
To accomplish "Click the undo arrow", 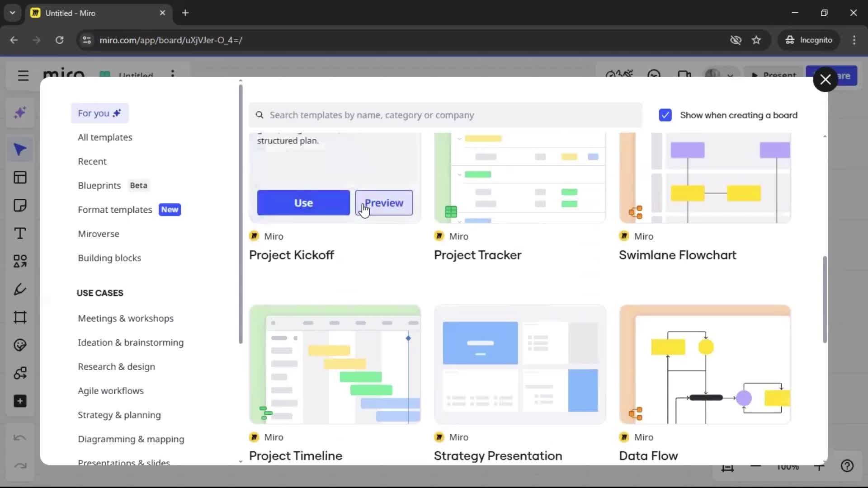I will tap(20, 437).
